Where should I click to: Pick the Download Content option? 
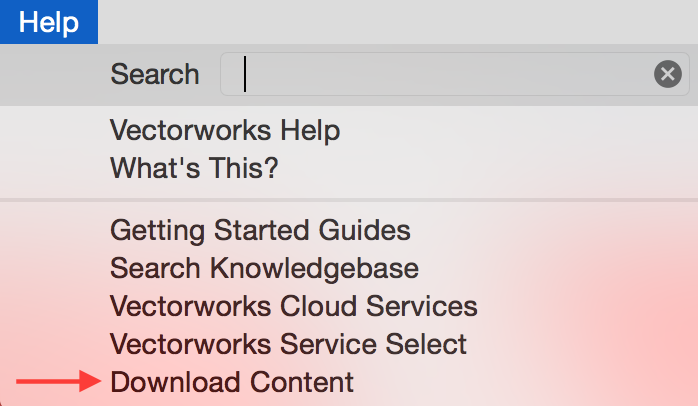pyautogui.click(x=232, y=382)
